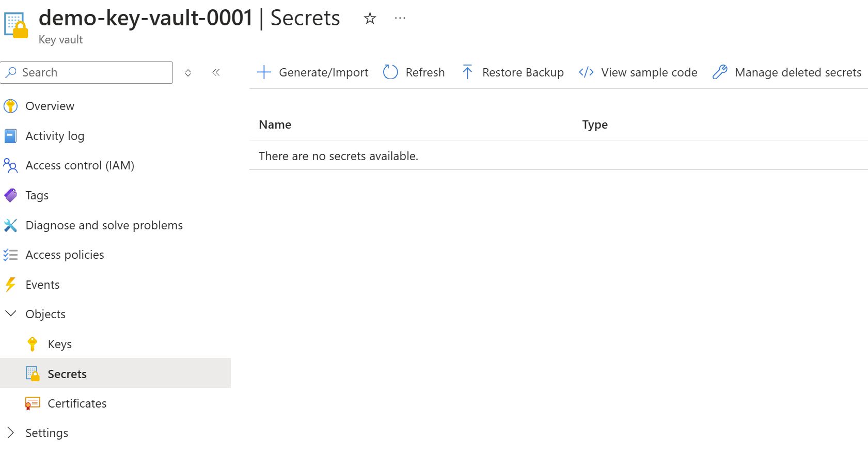Click the Certificates ribbon icon
The image size is (868, 453).
pyautogui.click(x=33, y=403)
